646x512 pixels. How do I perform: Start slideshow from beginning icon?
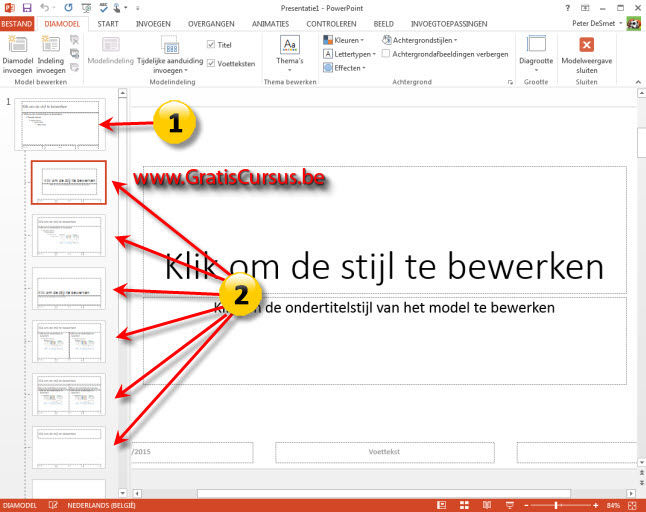pos(86,8)
